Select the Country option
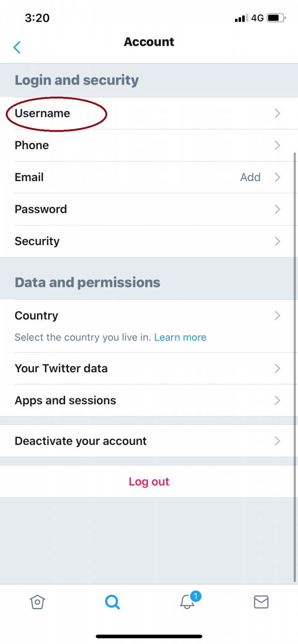298x644 pixels. click(x=149, y=326)
